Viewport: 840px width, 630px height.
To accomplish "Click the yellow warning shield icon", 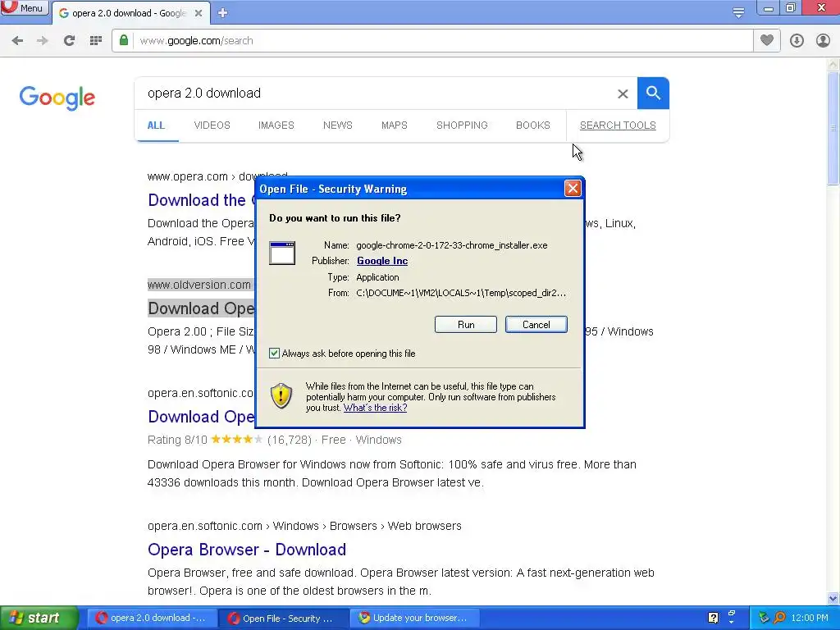I will pyautogui.click(x=281, y=396).
